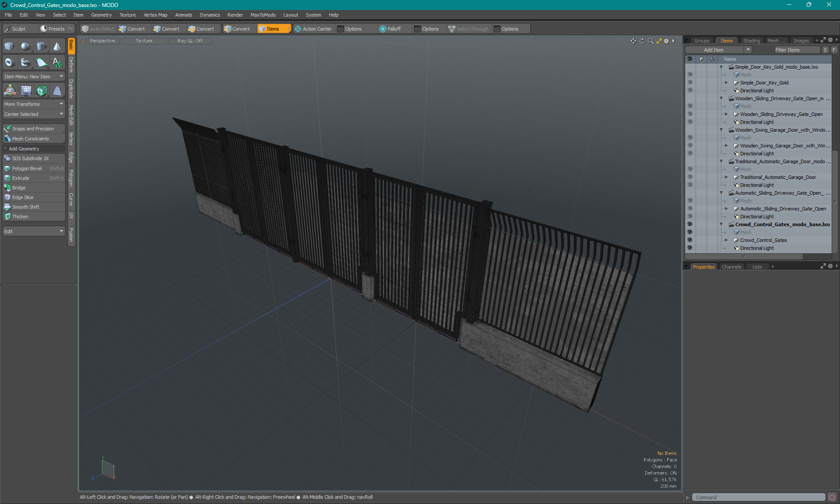Screen dimensions: 840x504
Task: Click the viewport rotate navigation icon
Action: [642, 41]
